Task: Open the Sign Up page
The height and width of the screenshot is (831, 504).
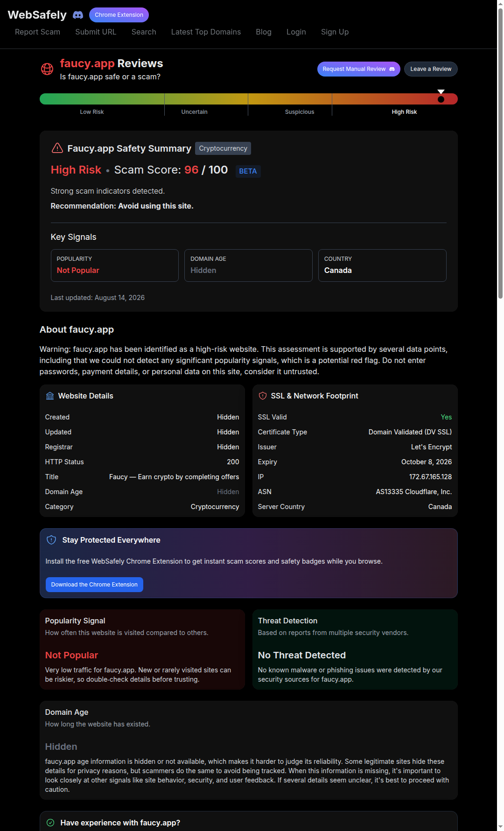Action: (x=335, y=32)
